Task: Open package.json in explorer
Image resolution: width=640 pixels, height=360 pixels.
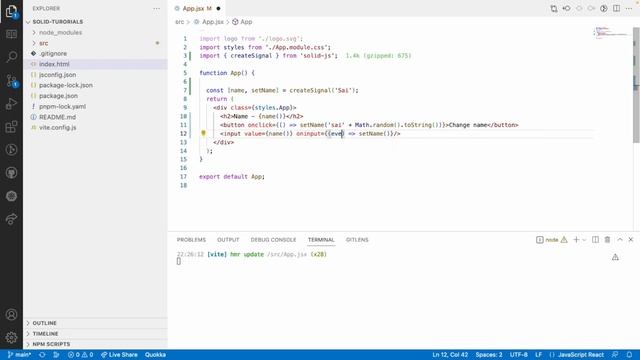Action: [x=58, y=96]
